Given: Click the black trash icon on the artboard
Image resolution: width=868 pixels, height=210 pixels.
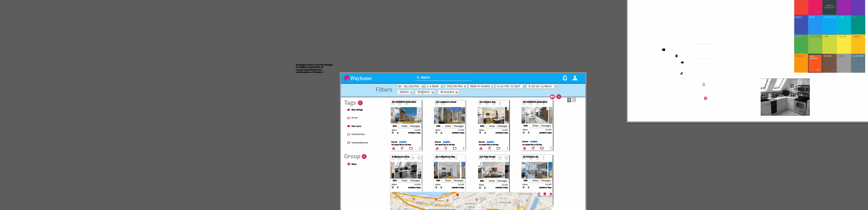Looking at the screenshot, I should pyautogui.click(x=676, y=56).
